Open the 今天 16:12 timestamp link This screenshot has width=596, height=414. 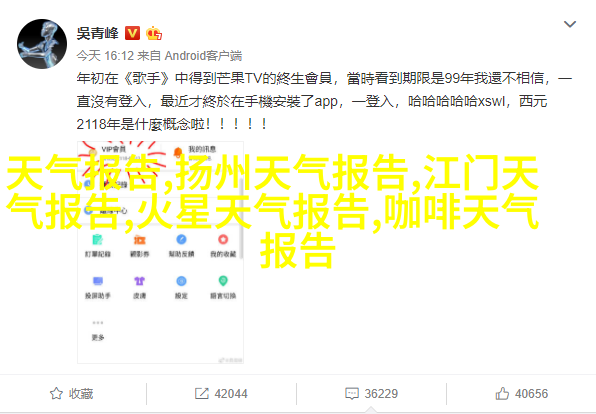point(105,56)
